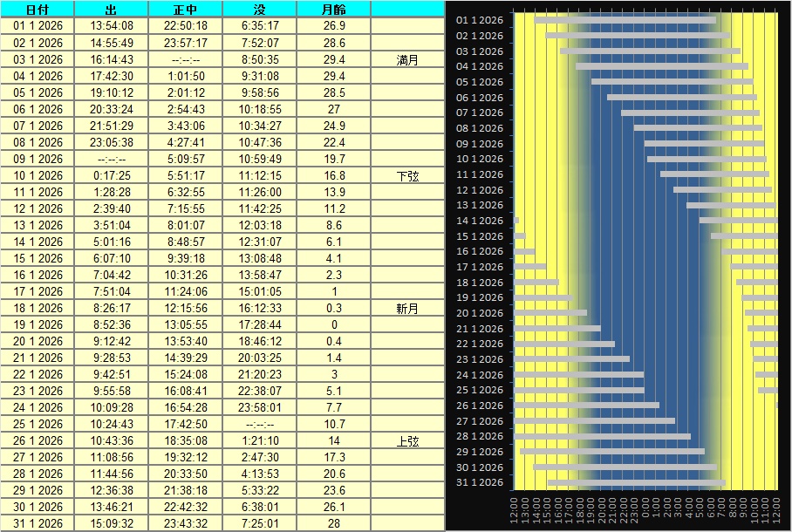Select the 下弦 phase label cell
Screen dimensions: 792x532
[407, 175]
